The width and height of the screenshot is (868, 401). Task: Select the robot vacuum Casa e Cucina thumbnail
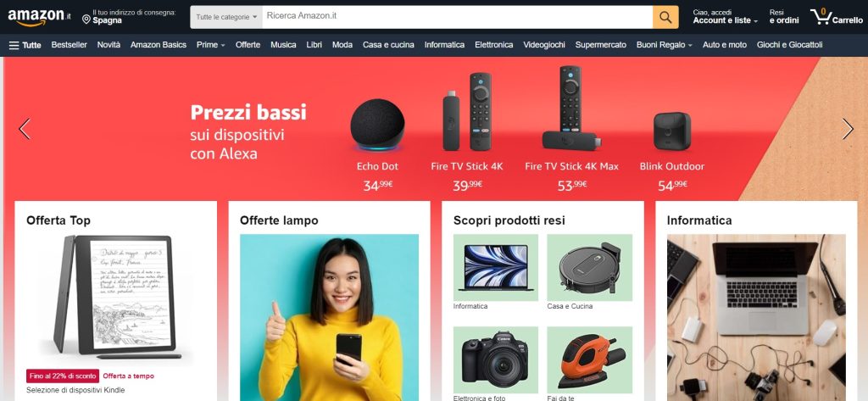(x=590, y=268)
